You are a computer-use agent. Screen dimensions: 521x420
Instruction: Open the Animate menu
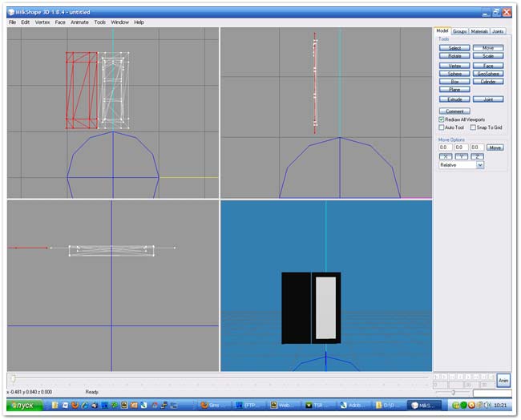tap(79, 22)
